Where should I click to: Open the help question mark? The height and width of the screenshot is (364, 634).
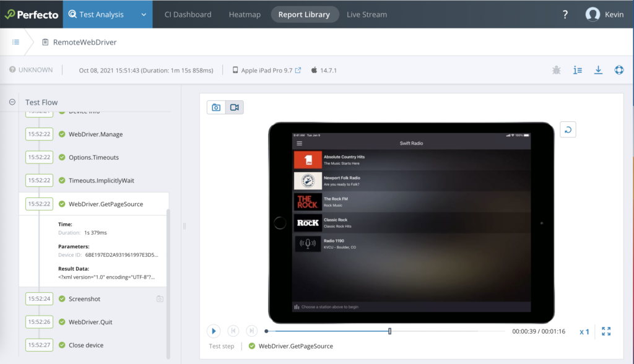click(x=565, y=15)
